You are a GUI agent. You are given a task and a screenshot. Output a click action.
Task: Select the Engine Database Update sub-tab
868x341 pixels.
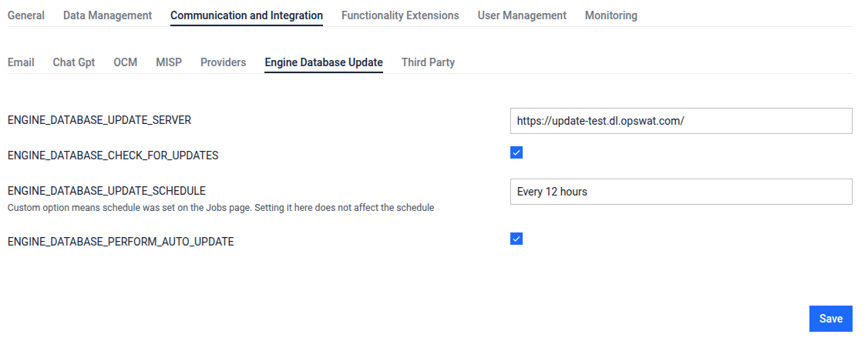[324, 62]
